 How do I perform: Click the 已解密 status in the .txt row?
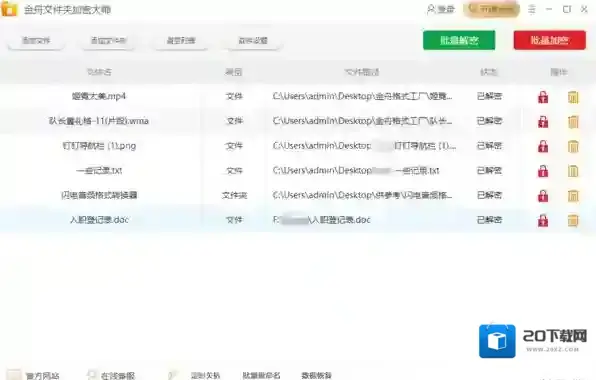489,170
